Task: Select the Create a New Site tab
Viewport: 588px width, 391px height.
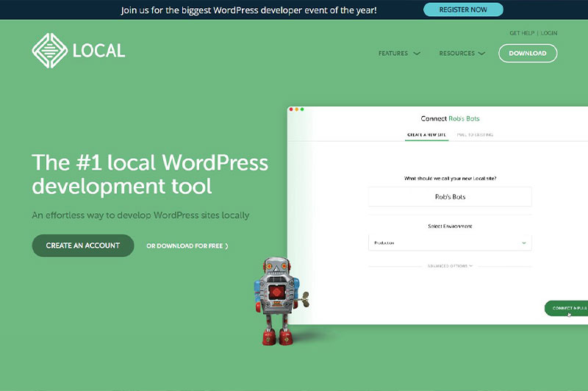Action: point(426,134)
